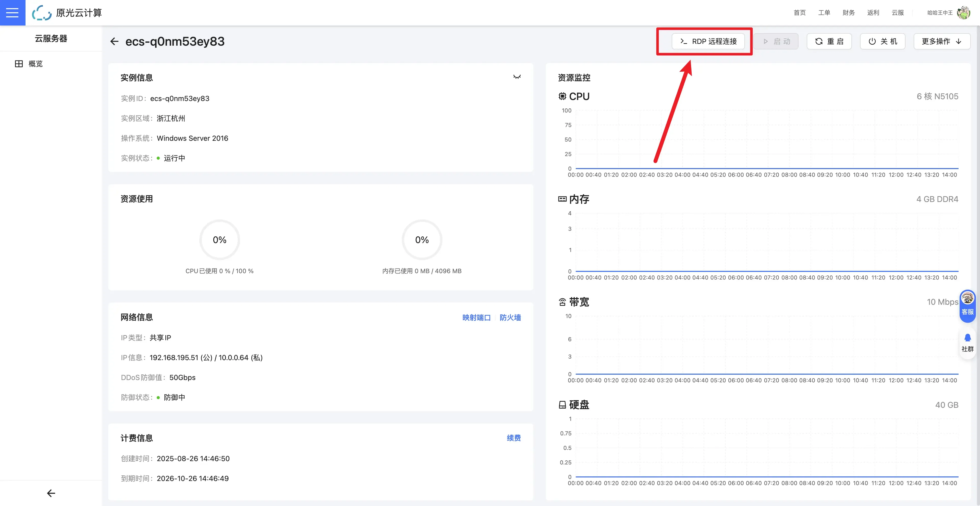This screenshot has height=506, width=980.
Task: Click the 客服 support avatar icon
Action: click(967, 298)
